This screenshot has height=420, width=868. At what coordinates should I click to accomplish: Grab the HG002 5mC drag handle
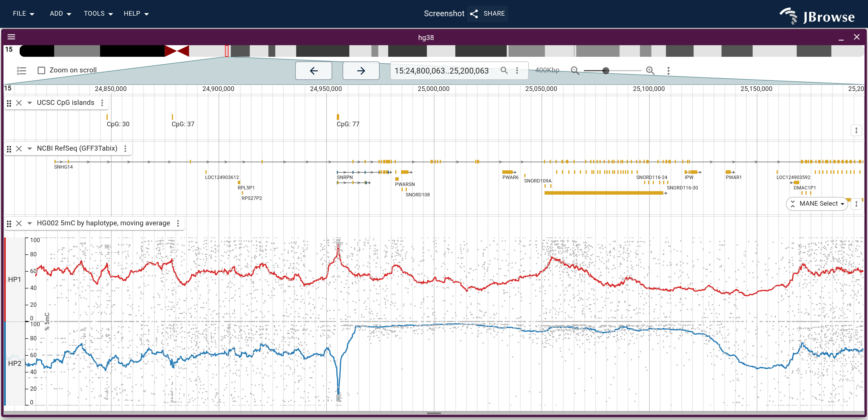pyautogui.click(x=9, y=223)
